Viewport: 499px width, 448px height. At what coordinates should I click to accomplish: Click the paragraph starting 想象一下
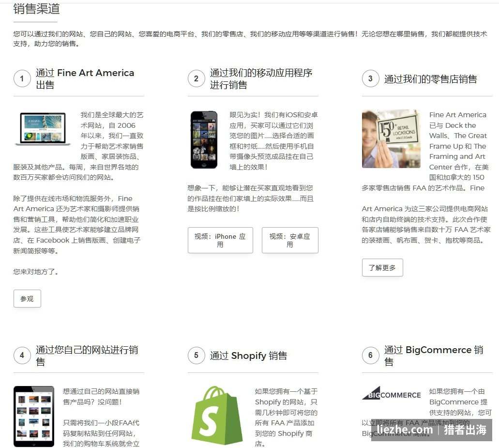250,199
